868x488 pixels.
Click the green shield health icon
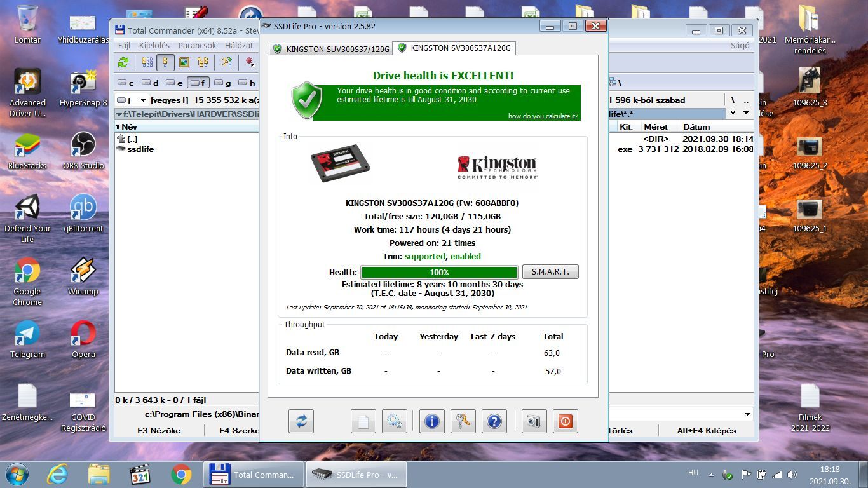(307, 100)
